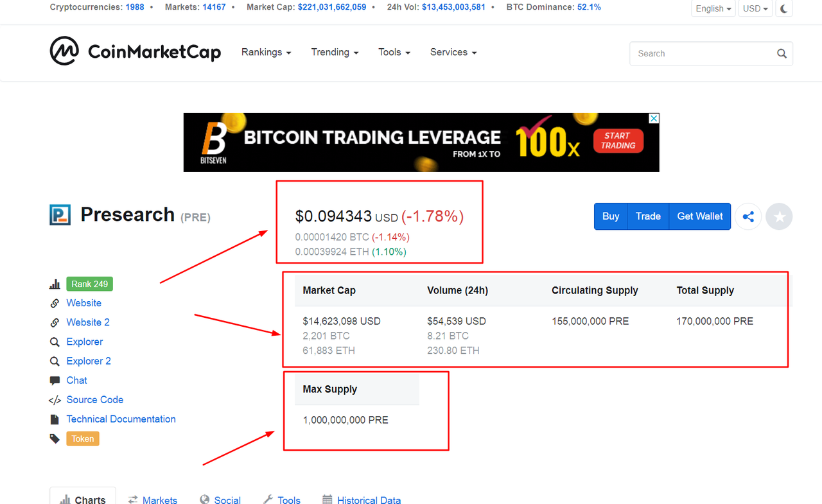Click Historical Data calendar icon
Image resolution: width=822 pixels, height=504 pixels.
click(328, 500)
